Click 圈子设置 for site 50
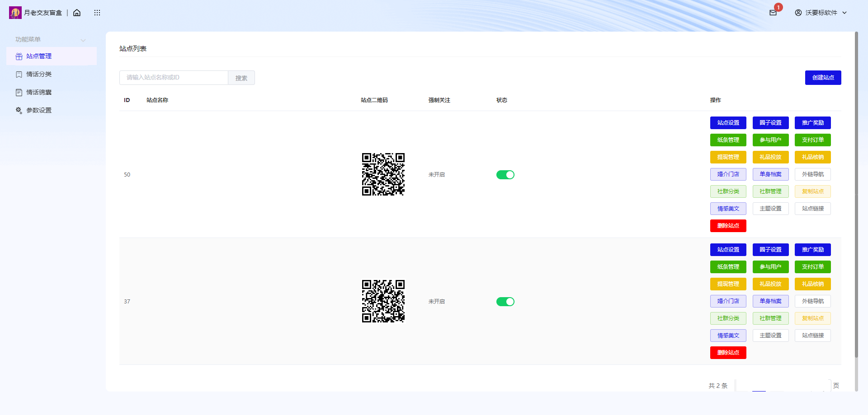868x415 pixels. point(771,123)
